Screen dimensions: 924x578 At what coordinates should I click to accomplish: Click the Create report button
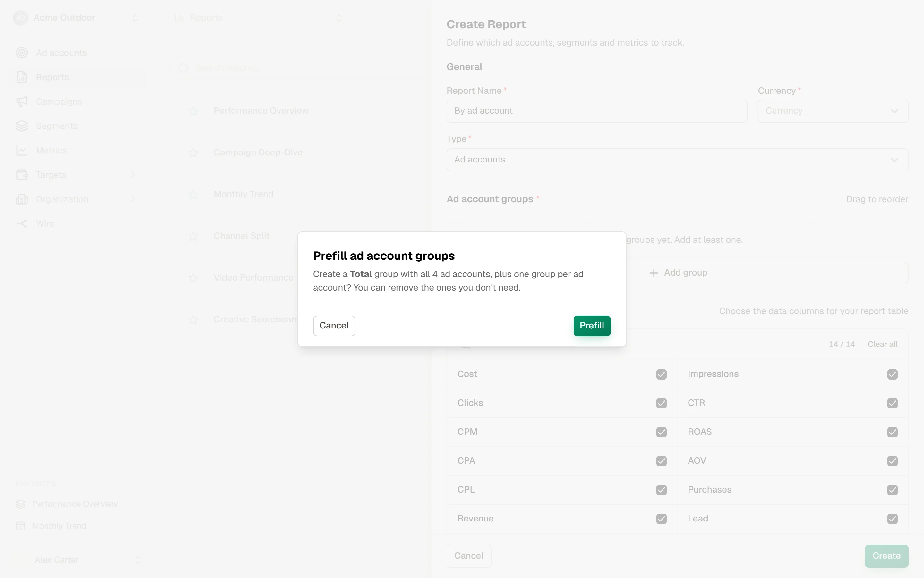click(x=886, y=556)
